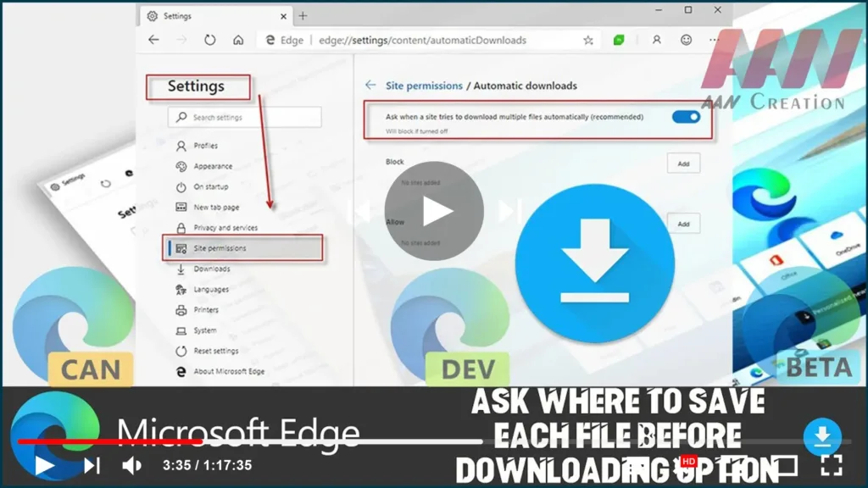Click the Add button for the Allow list
This screenshot has height=488, width=868.
coord(683,224)
